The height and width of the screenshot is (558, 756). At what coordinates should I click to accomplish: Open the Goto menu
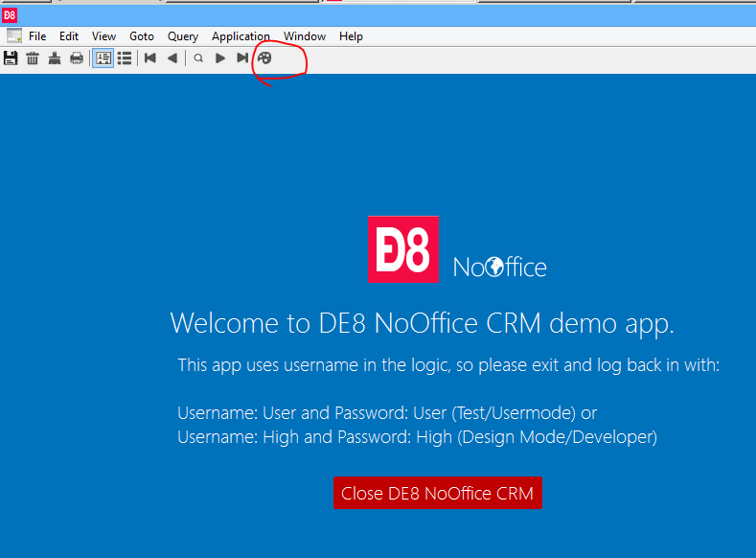tap(141, 36)
